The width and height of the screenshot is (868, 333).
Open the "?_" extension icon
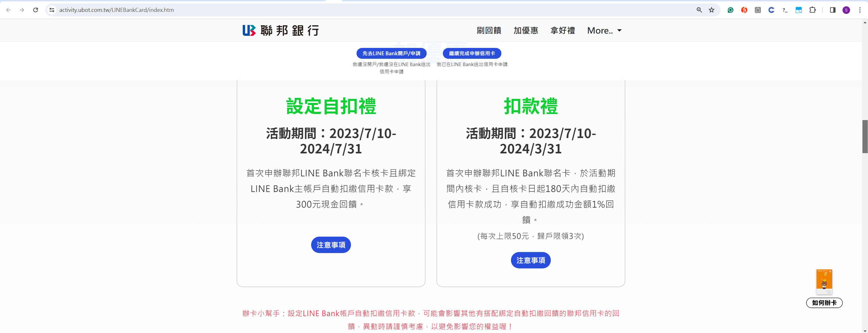point(785,10)
